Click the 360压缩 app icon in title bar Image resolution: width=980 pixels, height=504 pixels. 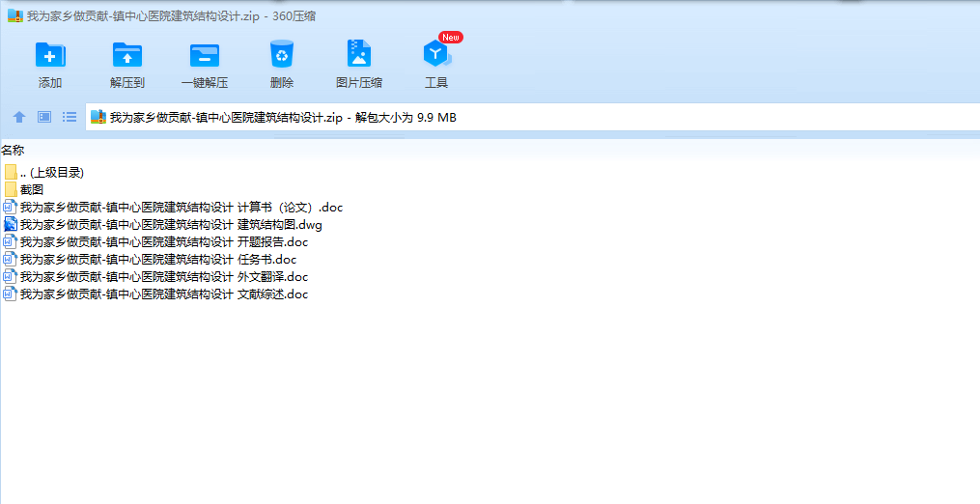[x=15, y=15]
